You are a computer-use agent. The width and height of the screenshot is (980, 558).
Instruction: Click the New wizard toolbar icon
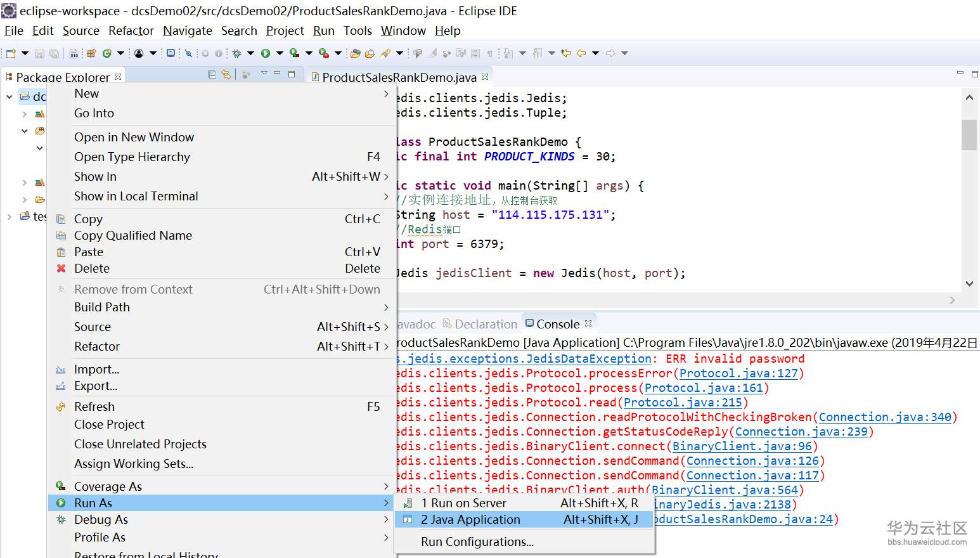pyautogui.click(x=11, y=53)
